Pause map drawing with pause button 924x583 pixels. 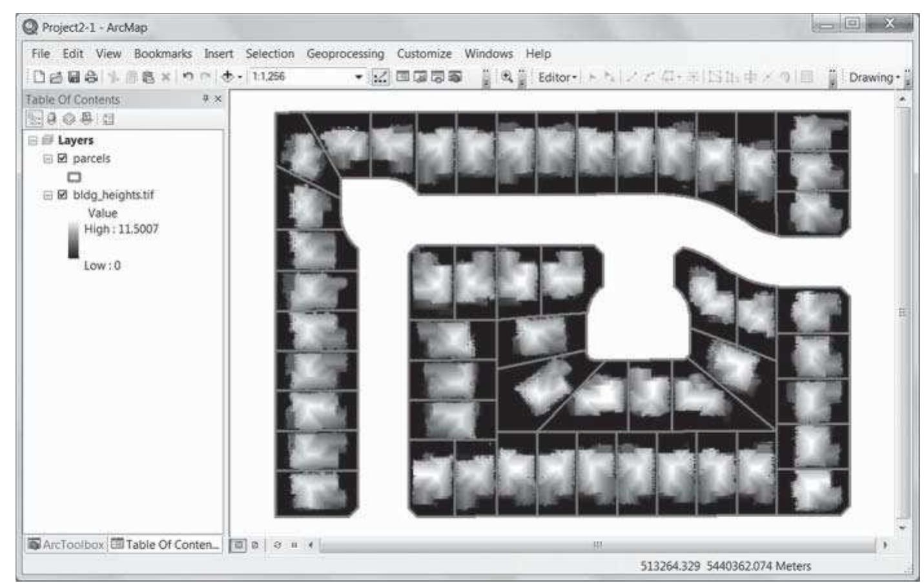(x=294, y=545)
